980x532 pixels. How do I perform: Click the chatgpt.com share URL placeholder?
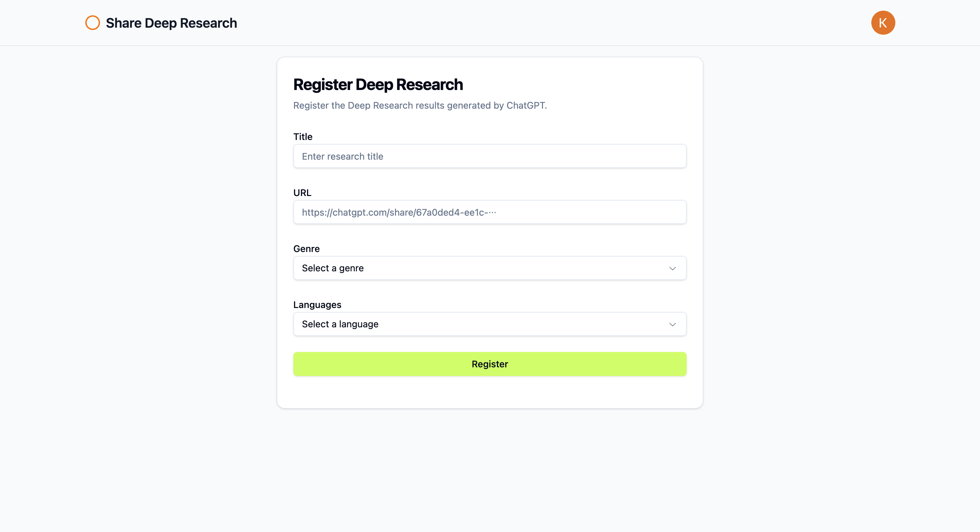[x=399, y=212]
